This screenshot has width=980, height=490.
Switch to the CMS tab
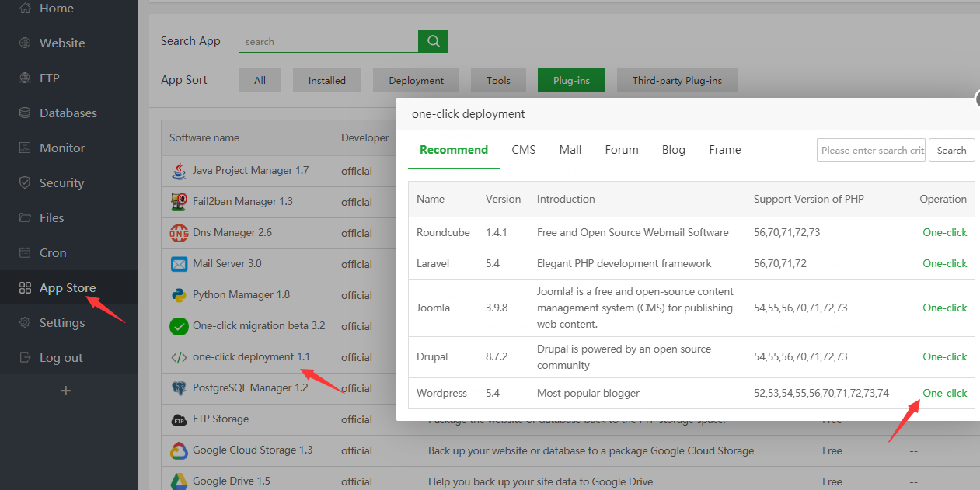[x=523, y=150]
